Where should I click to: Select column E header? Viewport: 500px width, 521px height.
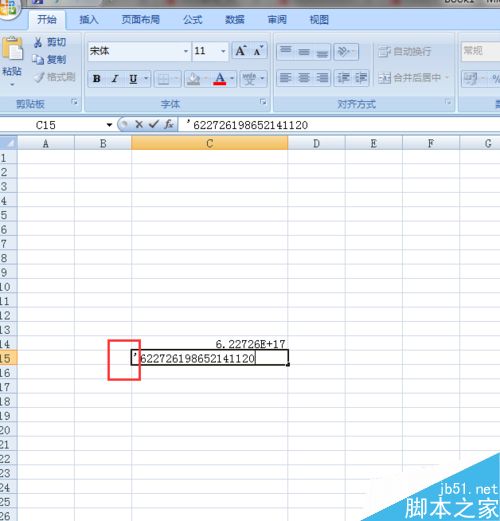pos(374,144)
